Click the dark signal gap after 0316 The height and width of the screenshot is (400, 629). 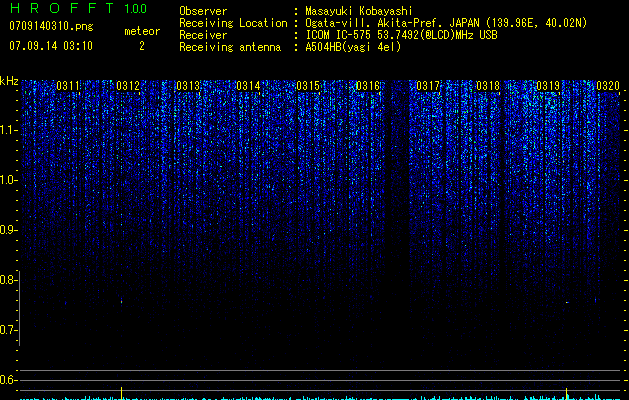(397, 181)
